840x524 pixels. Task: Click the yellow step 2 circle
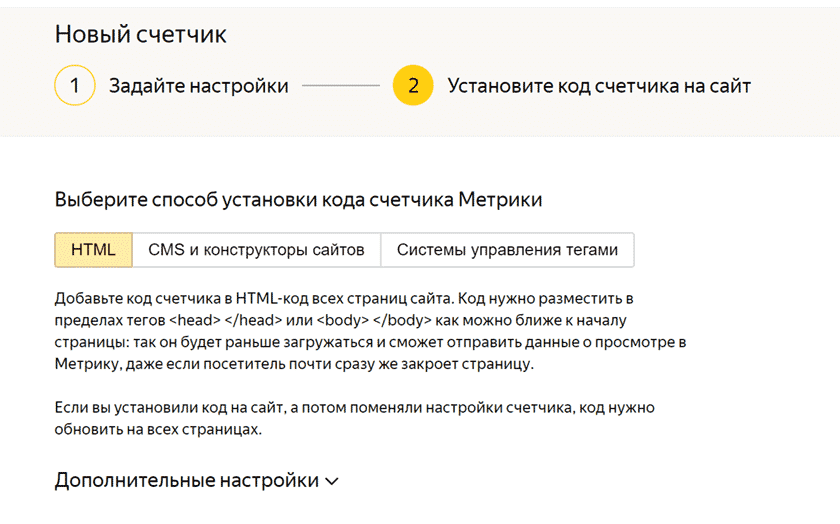[413, 85]
